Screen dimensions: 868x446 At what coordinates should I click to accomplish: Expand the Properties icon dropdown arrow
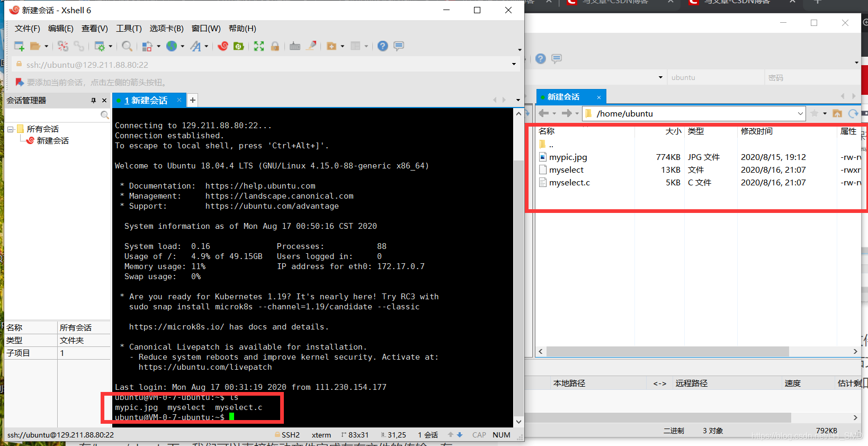(110, 46)
